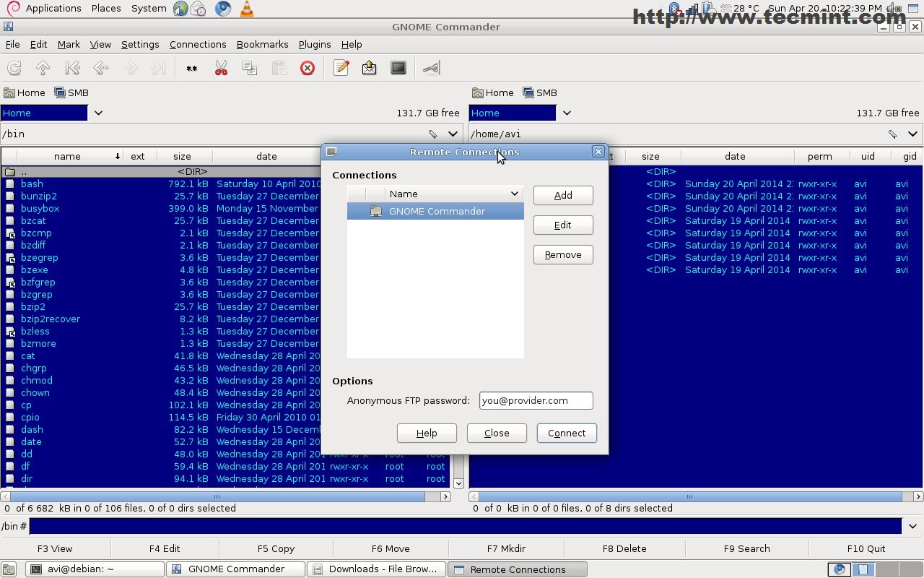The width and height of the screenshot is (924, 578).
Task: Open the terminal icon in the toolbar
Action: click(398, 68)
